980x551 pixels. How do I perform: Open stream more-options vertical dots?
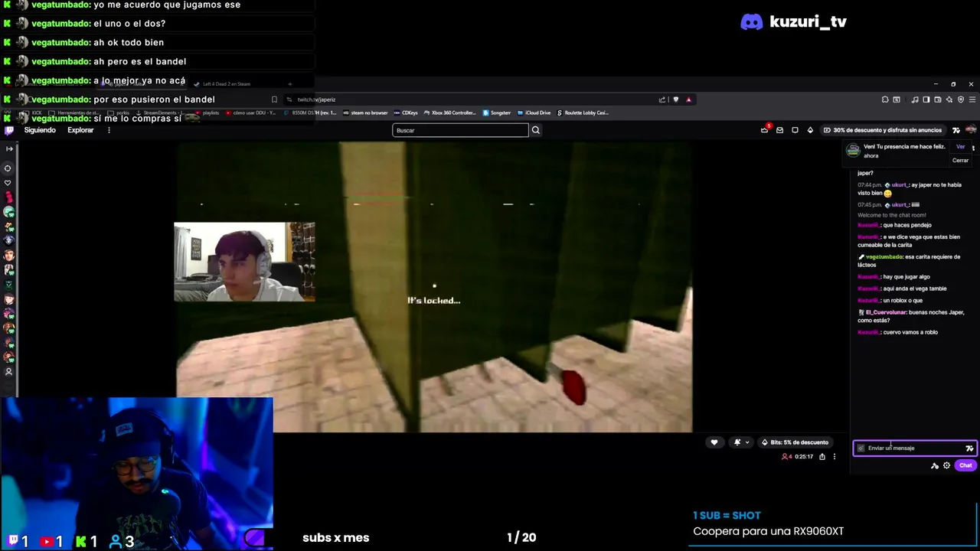(835, 457)
